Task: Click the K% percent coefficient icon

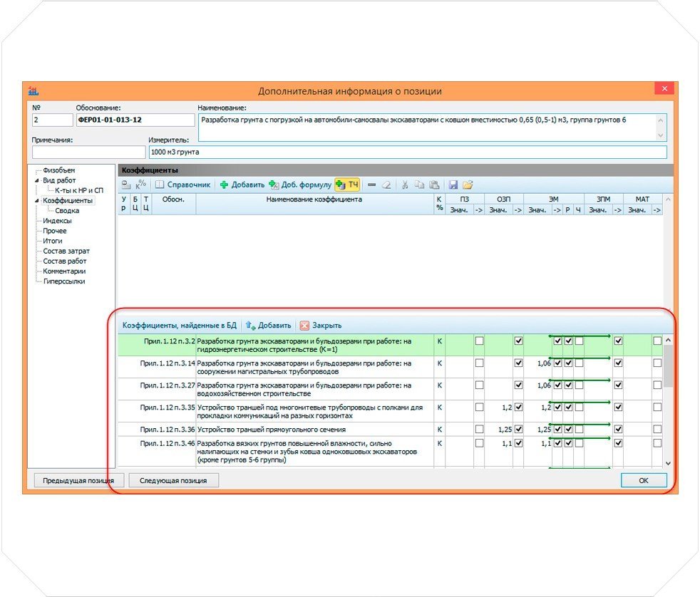Action: click(x=140, y=185)
